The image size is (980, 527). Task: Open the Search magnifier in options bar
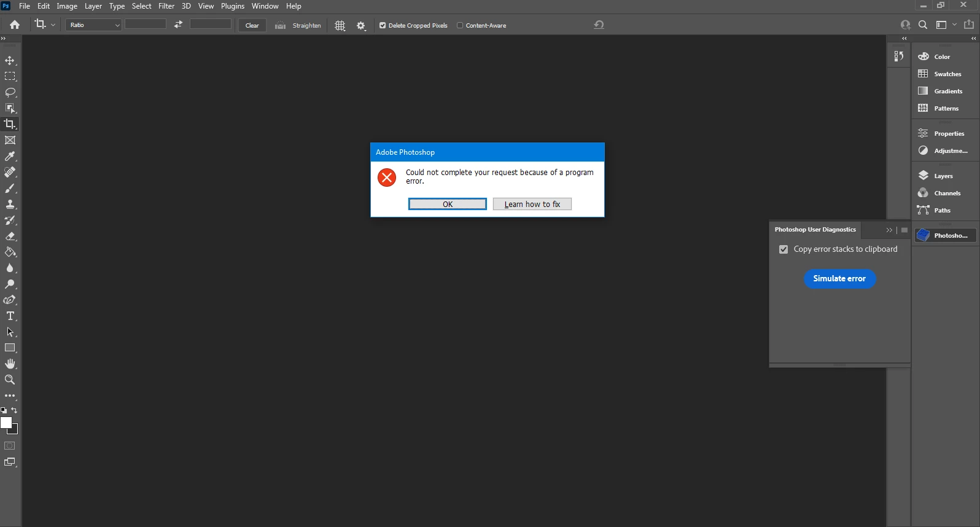pyautogui.click(x=923, y=25)
